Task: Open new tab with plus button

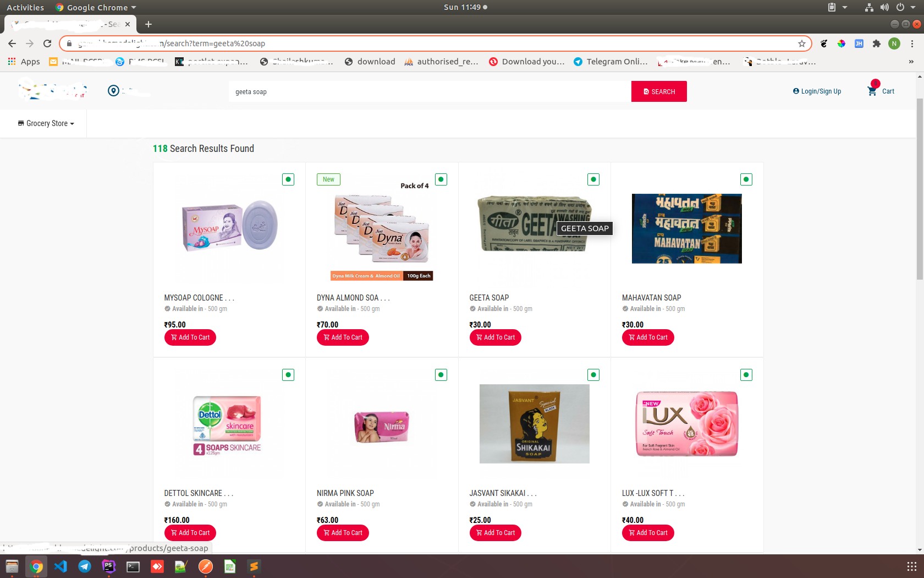Action: point(148,24)
